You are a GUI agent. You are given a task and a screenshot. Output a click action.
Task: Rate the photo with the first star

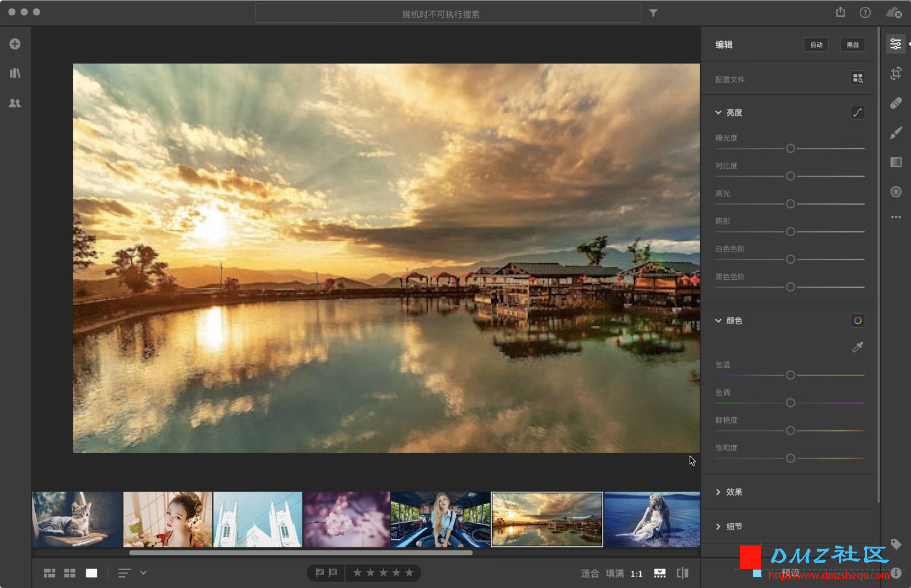357,573
